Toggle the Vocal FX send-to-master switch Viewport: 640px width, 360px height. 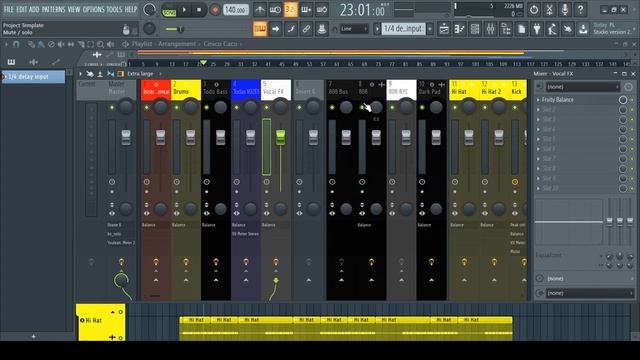click(276, 280)
